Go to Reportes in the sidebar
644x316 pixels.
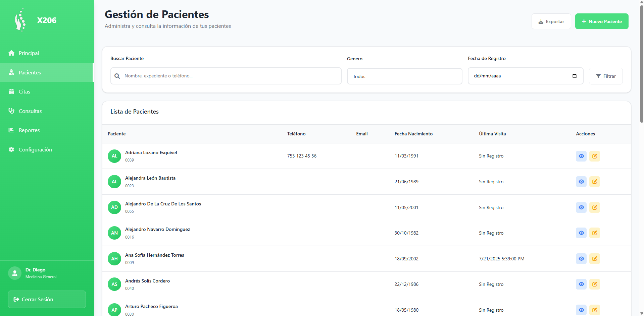pos(29,130)
